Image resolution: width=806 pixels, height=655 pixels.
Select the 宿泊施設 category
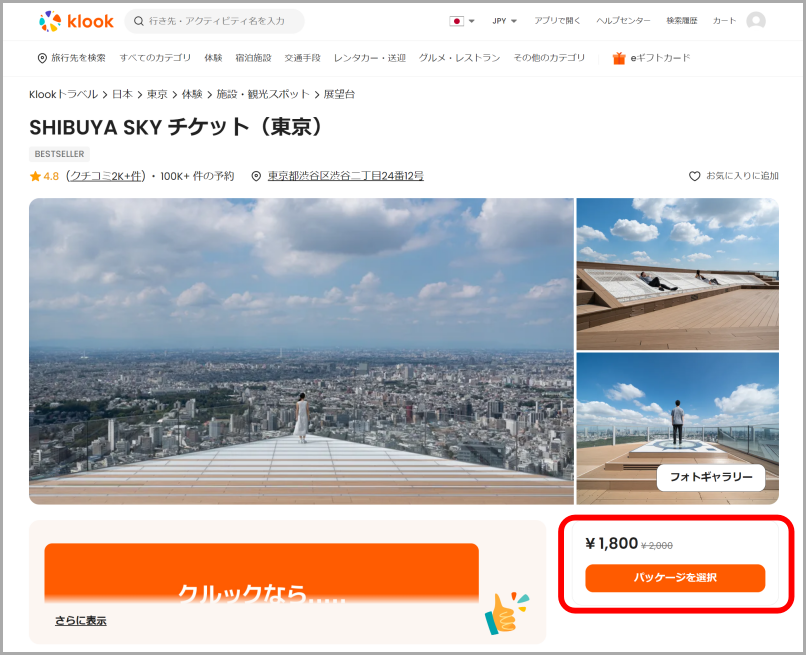pyautogui.click(x=253, y=58)
